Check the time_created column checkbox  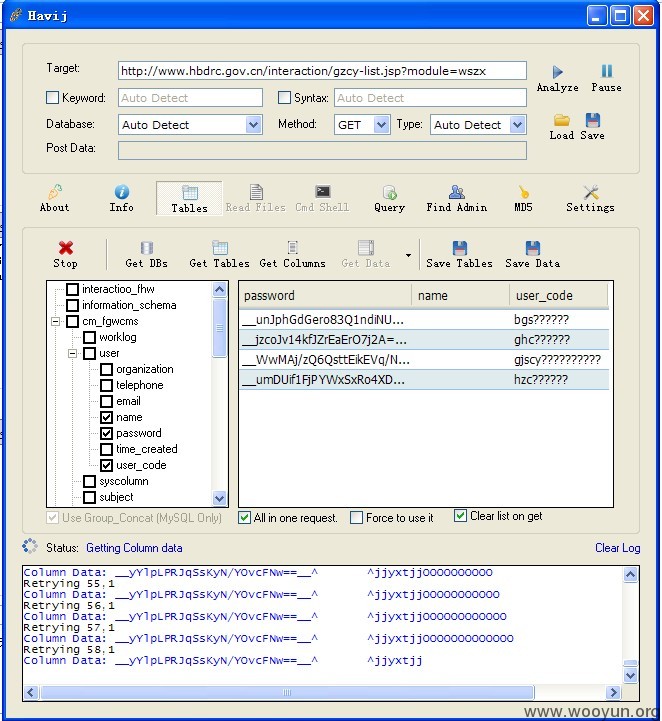point(107,449)
